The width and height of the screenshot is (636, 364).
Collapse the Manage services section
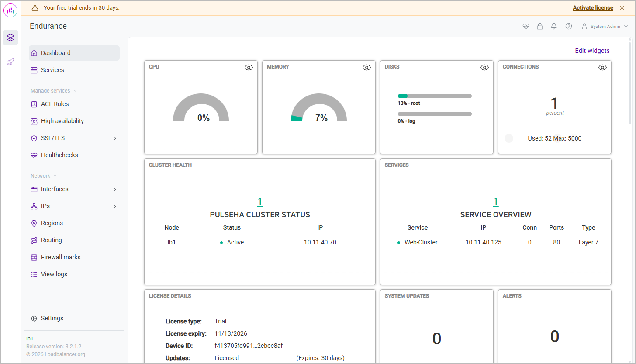54,91
